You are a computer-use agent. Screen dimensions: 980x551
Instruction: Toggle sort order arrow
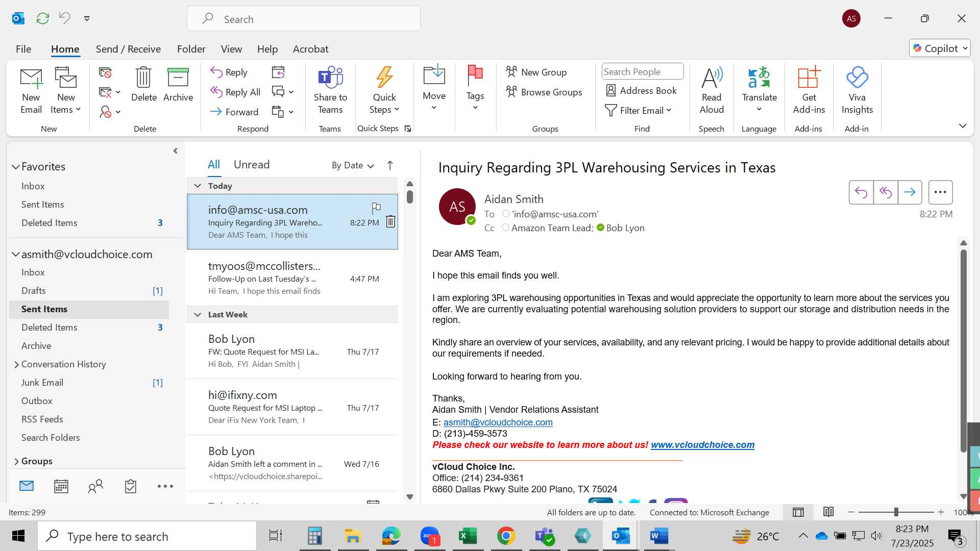[x=390, y=165]
